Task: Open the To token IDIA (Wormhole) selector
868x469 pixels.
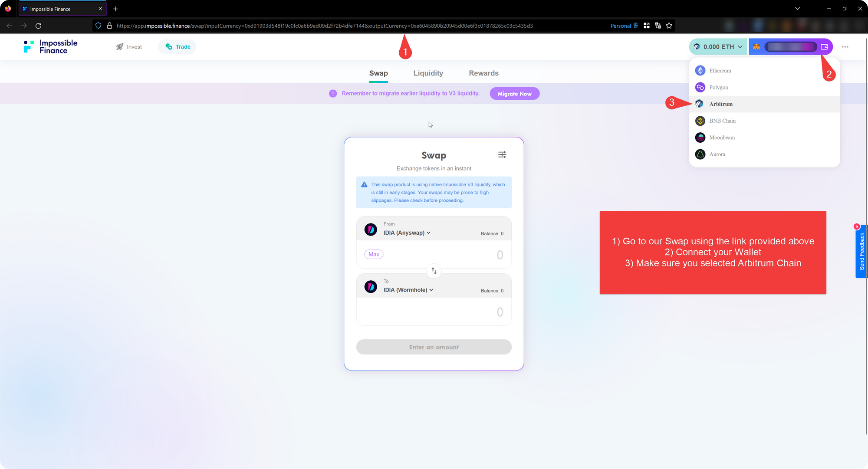Action: tap(408, 290)
